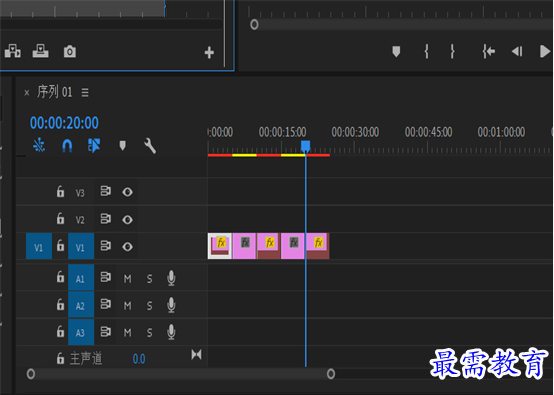This screenshot has height=395, width=554.
Task: Step back one frame
Action: [x=517, y=52]
